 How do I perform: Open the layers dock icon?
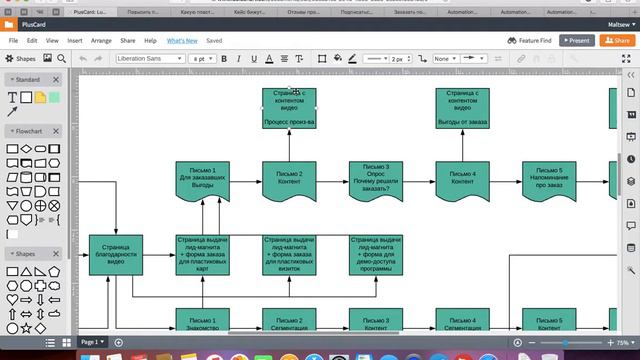click(631, 181)
